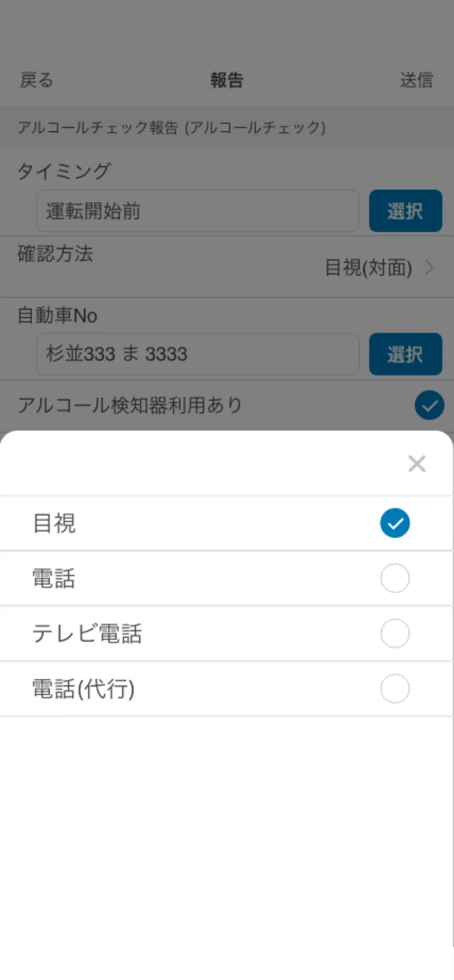Click the checked 目視 blue checkmark

tap(395, 523)
